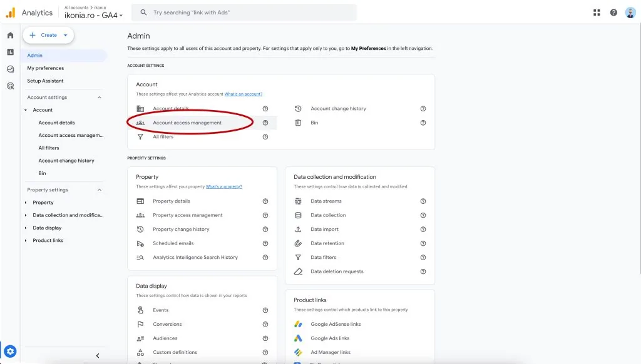Viewport: 641px width, 364px height.
Task: Collapse the Property settings section in sidebar
Action: click(x=100, y=190)
